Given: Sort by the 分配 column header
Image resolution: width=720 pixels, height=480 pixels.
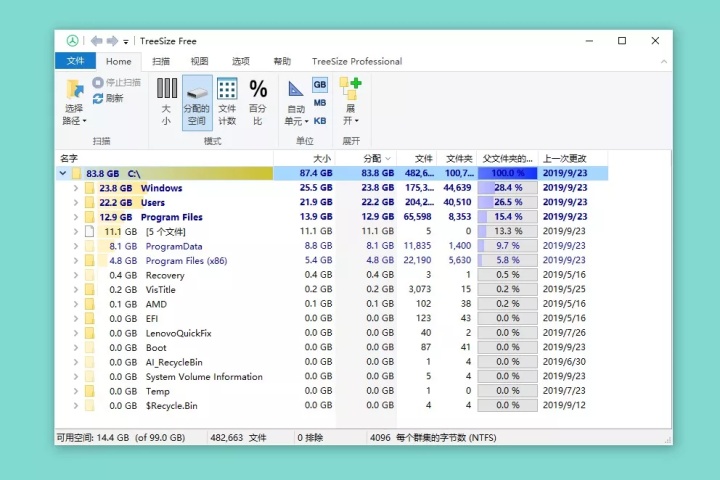Looking at the screenshot, I should (x=366, y=158).
